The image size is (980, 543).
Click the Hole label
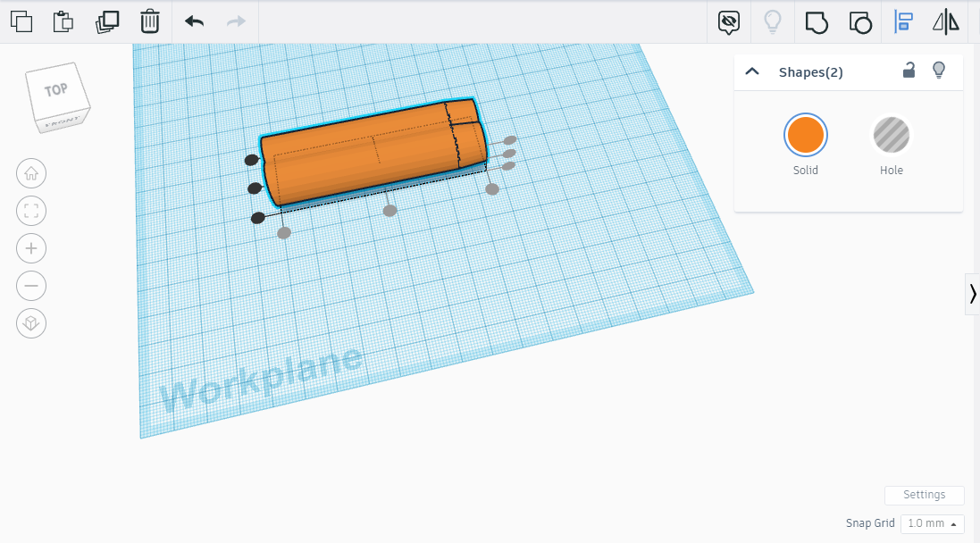pos(892,170)
